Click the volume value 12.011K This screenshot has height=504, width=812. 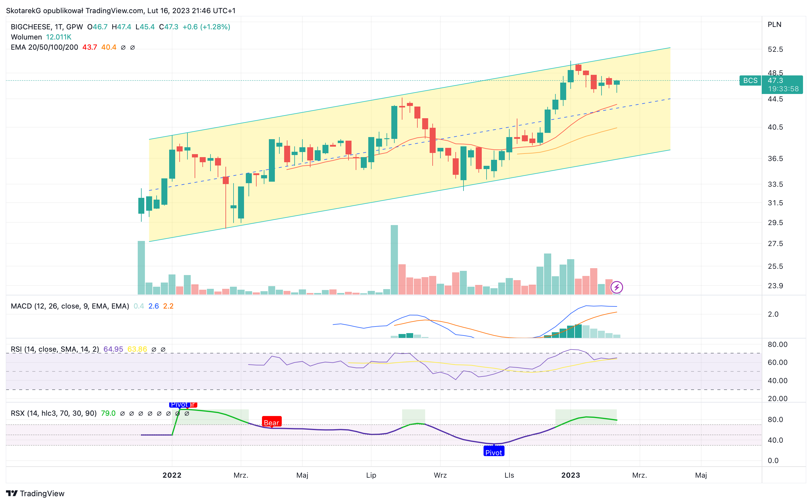59,37
